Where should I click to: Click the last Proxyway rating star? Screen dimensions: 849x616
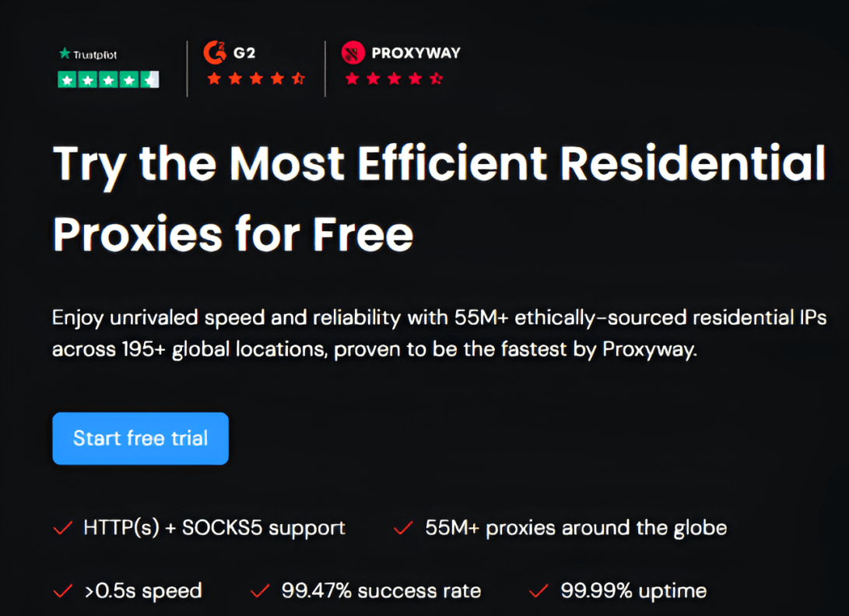(437, 78)
